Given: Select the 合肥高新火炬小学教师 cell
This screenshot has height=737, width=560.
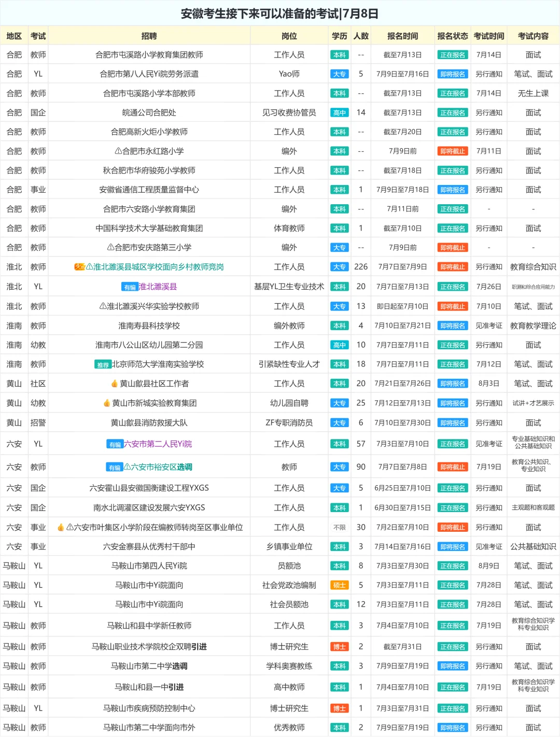Looking at the screenshot, I should pyautogui.click(x=149, y=132).
